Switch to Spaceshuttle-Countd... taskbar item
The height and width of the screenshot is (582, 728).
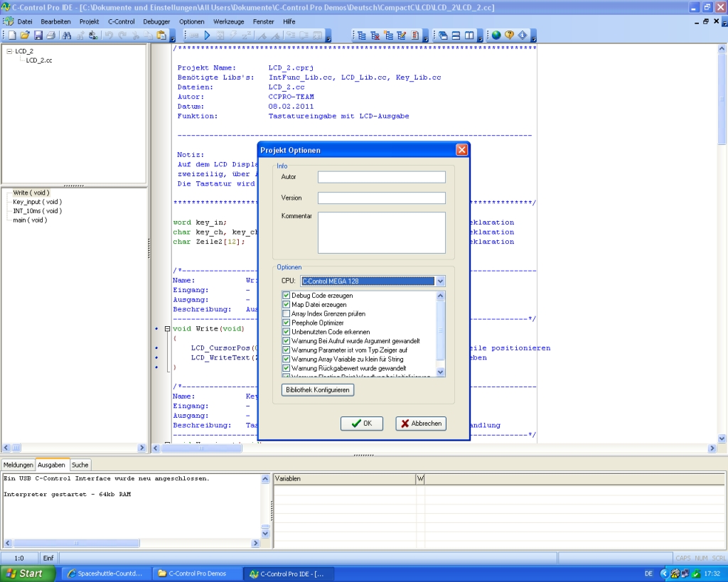[107, 573]
